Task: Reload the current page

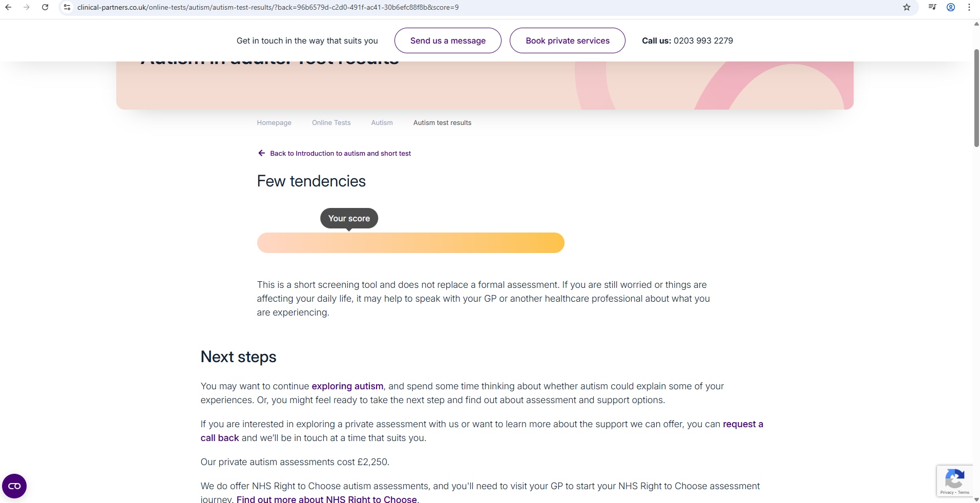Action: (x=45, y=7)
